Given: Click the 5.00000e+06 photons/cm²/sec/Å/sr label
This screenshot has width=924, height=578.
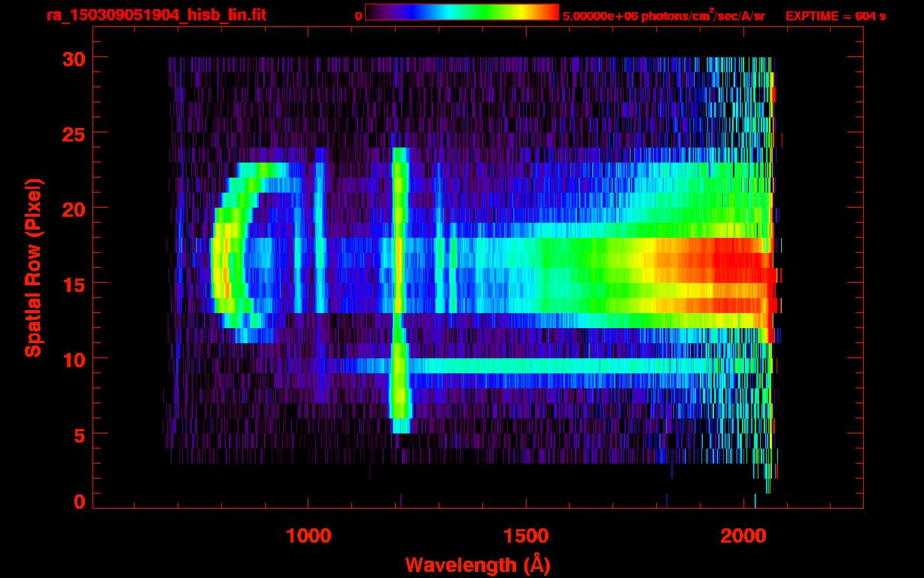Looking at the screenshot, I should pyautogui.click(x=664, y=15).
